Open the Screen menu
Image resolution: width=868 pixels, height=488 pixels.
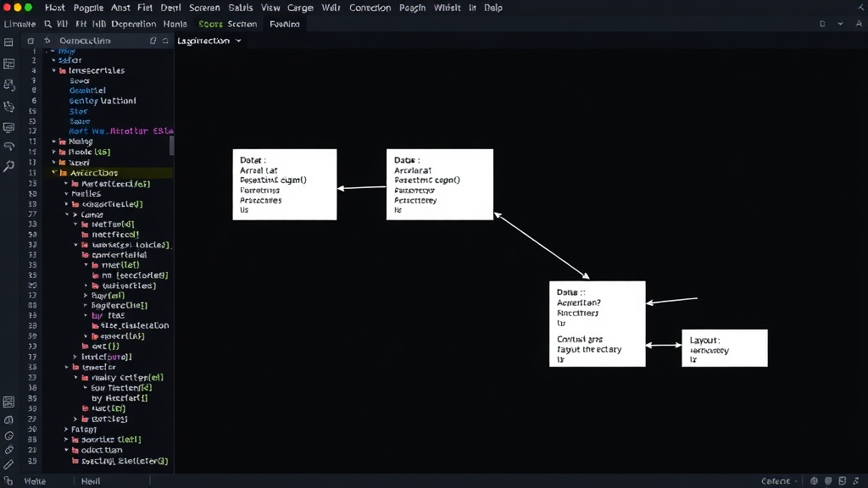pyautogui.click(x=204, y=8)
